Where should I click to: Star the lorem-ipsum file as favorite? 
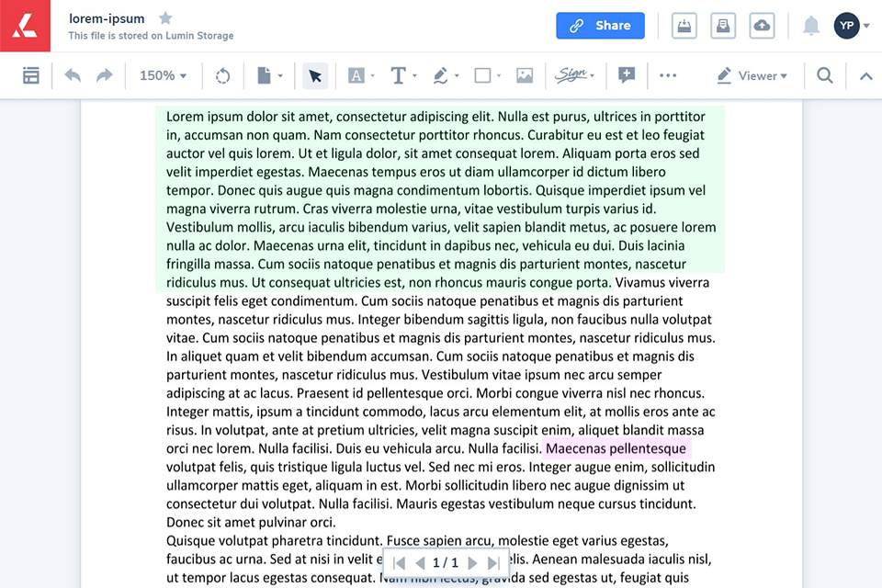coord(164,17)
